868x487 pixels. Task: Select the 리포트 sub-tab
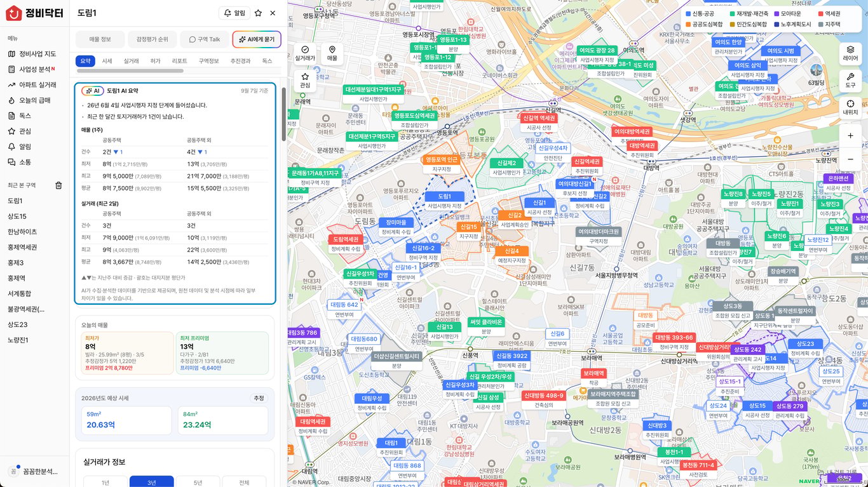point(179,61)
